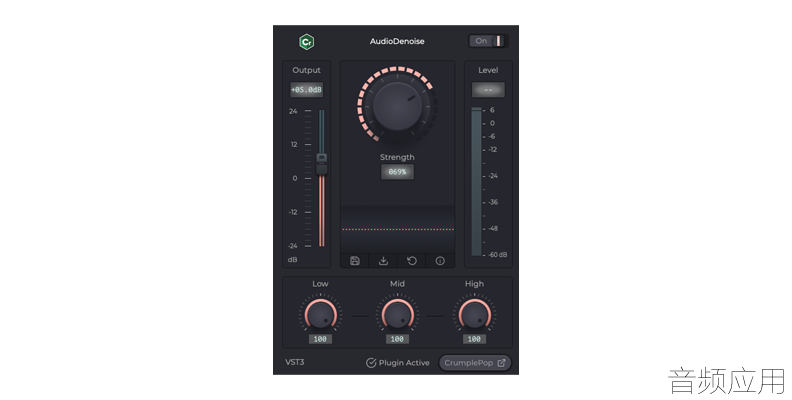The width and height of the screenshot is (792, 400).
Task: Click the High frequency knob
Action: pyautogui.click(x=474, y=315)
